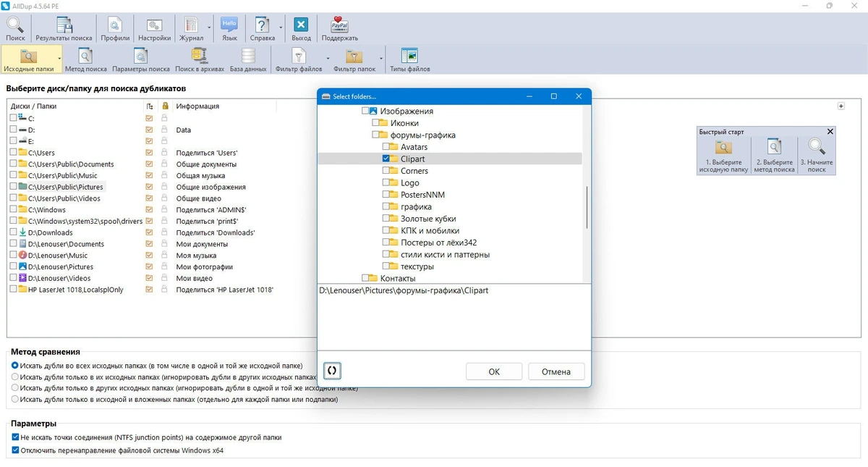This screenshot has width=868, height=467.
Task: Open the Фильтр файлов section
Action: point(299,59)
